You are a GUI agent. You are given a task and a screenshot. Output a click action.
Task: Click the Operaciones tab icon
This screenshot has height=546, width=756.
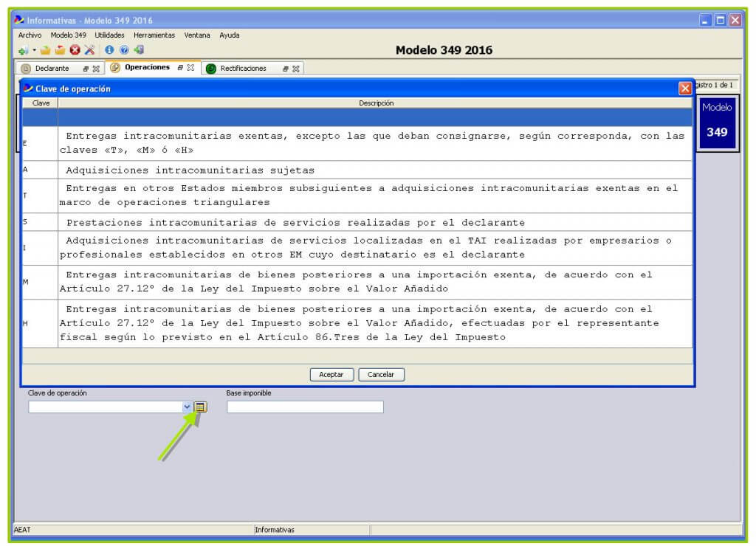(114, 67)
